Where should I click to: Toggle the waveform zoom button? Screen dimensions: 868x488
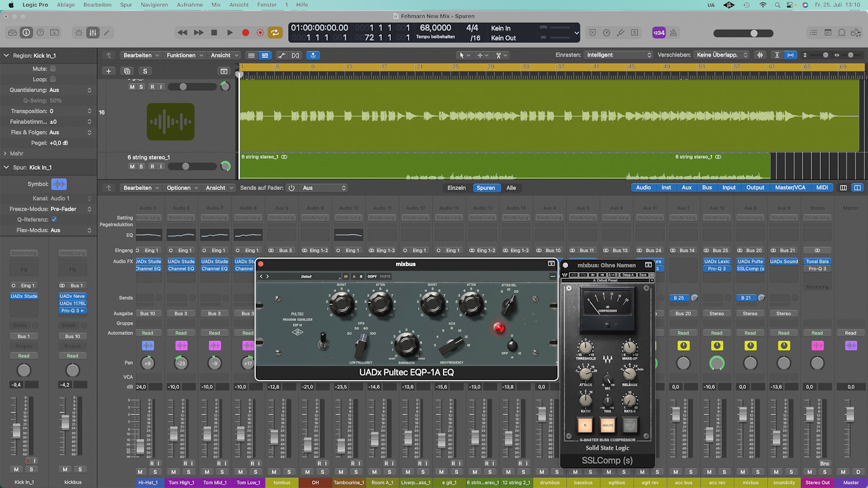pyautogui.click(x=760, y=55)
